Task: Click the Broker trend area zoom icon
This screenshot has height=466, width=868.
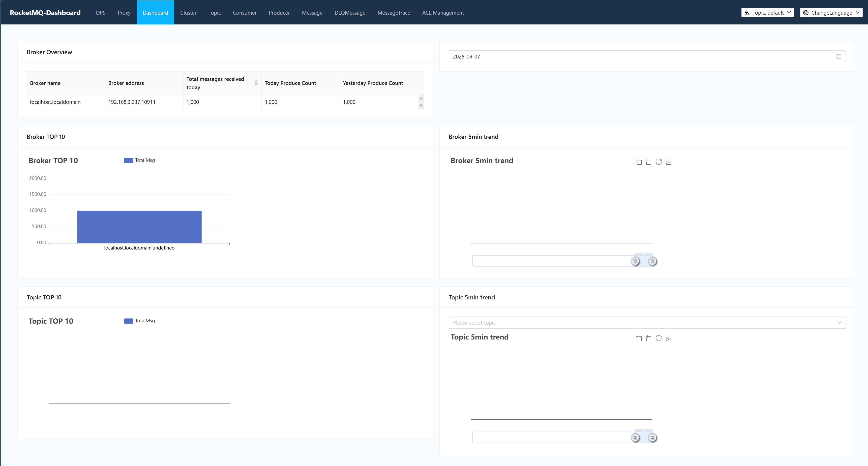Action: 639,162
